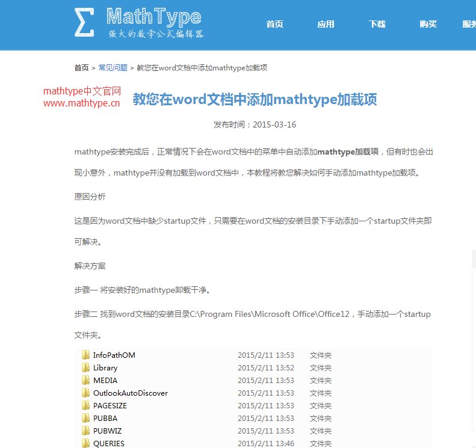Select the MEDIA folder name
Image resolution: width=476 pixels, height=448 pixels.
click(105, 381)
